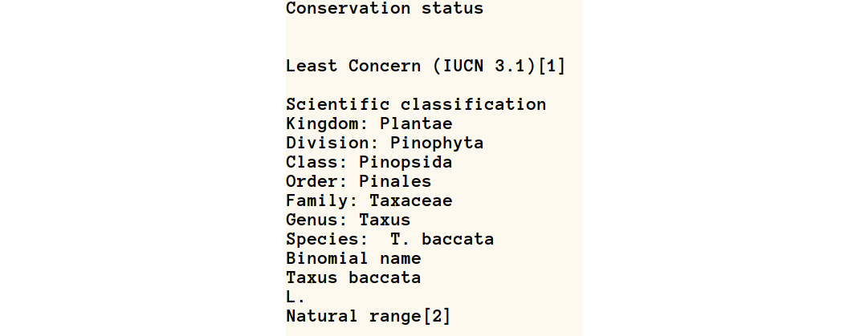The width and height of the screenshot is (868, 336).
Task: Click the Scientific classification heading
Action: [416, 105]
